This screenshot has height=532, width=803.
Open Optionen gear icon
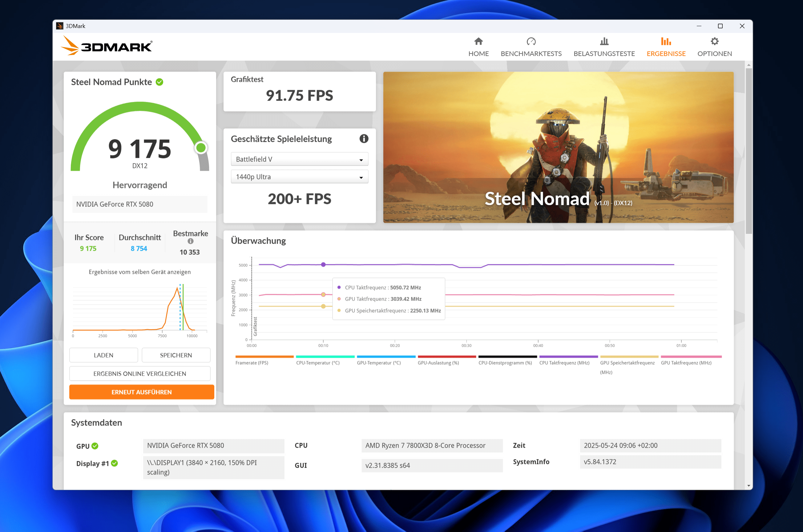pyautogui.click(x=714, y=42)
